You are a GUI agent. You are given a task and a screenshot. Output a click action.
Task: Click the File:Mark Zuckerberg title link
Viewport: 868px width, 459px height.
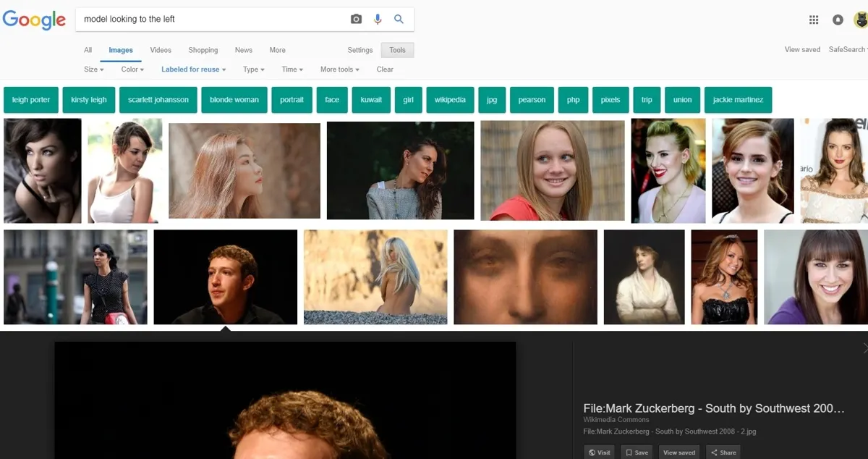pyautogui.click(x=714, y=408)
